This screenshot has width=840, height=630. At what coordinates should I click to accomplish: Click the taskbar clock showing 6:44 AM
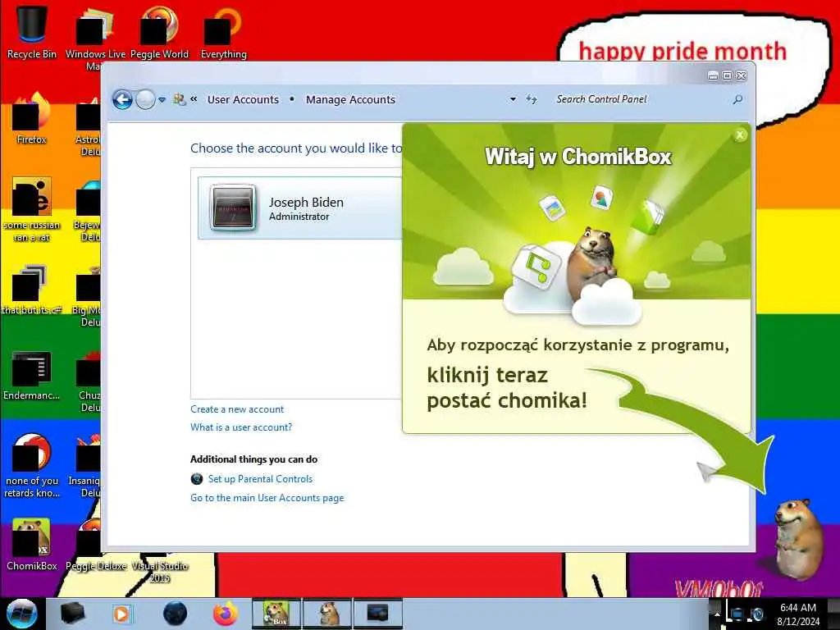(x=798, y=614)
